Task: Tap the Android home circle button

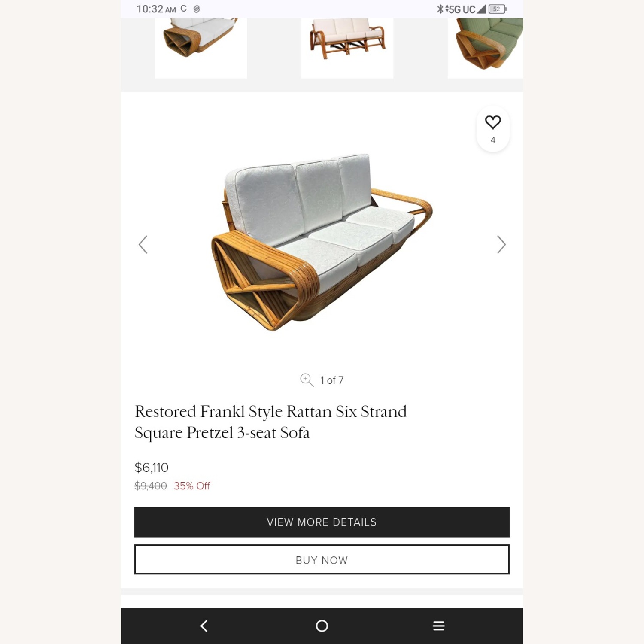Action: point(322,626)
